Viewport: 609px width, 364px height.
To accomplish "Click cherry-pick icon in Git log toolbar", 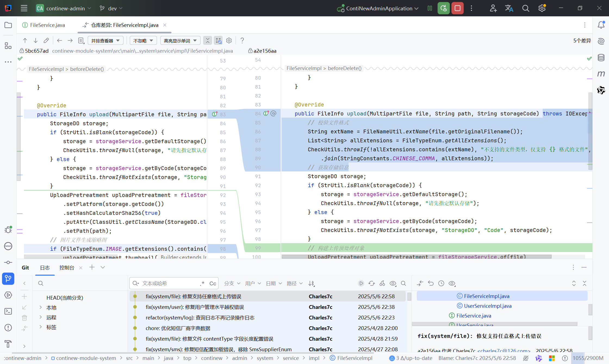I will click(382, 283).
